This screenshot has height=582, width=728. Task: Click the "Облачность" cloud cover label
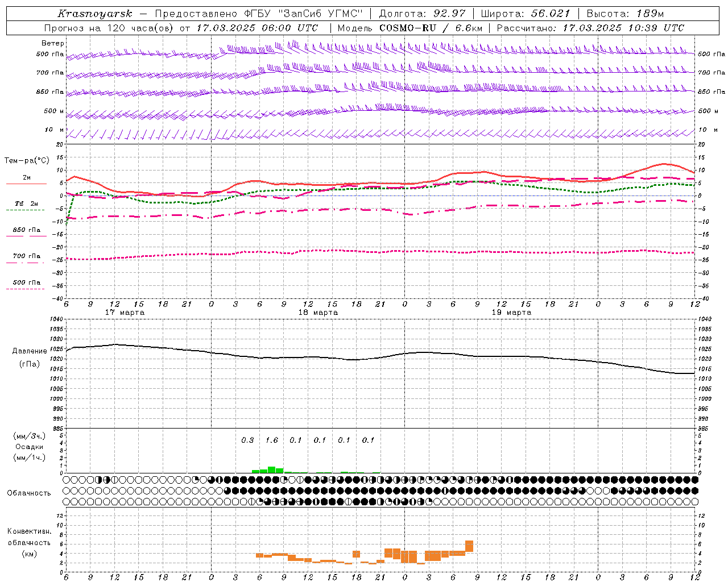[x=29, y=493]
